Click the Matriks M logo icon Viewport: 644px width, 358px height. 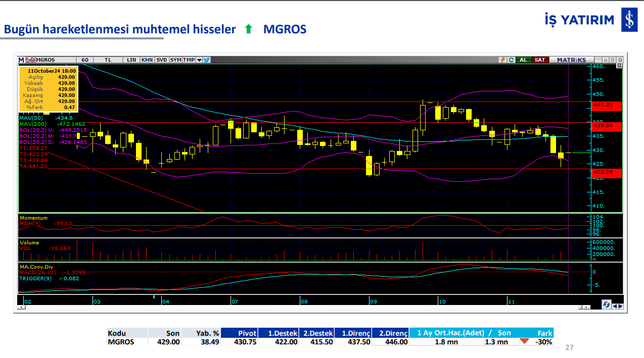click(21, 60)
